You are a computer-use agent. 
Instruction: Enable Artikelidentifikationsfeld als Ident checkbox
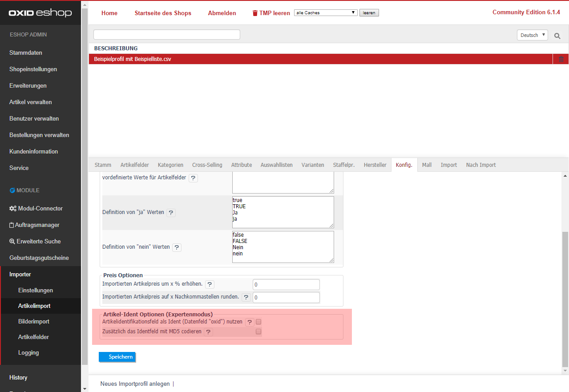click(x=258, y=322)
